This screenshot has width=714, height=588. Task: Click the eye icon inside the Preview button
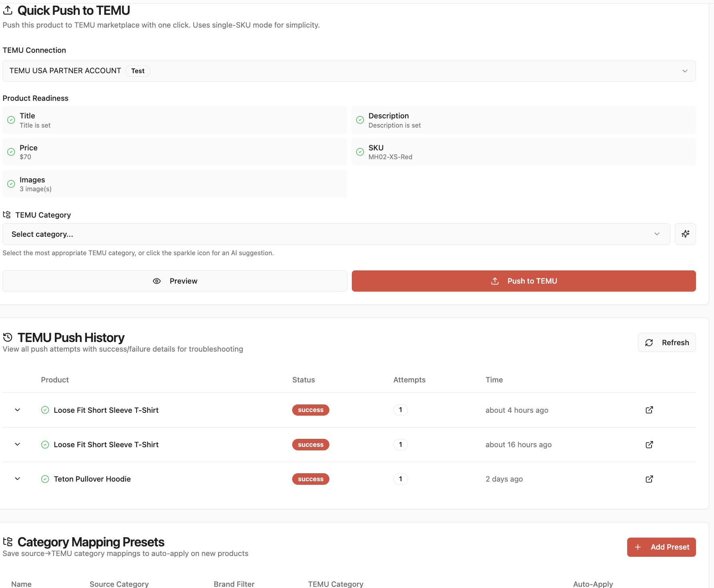tap(156, 281)
